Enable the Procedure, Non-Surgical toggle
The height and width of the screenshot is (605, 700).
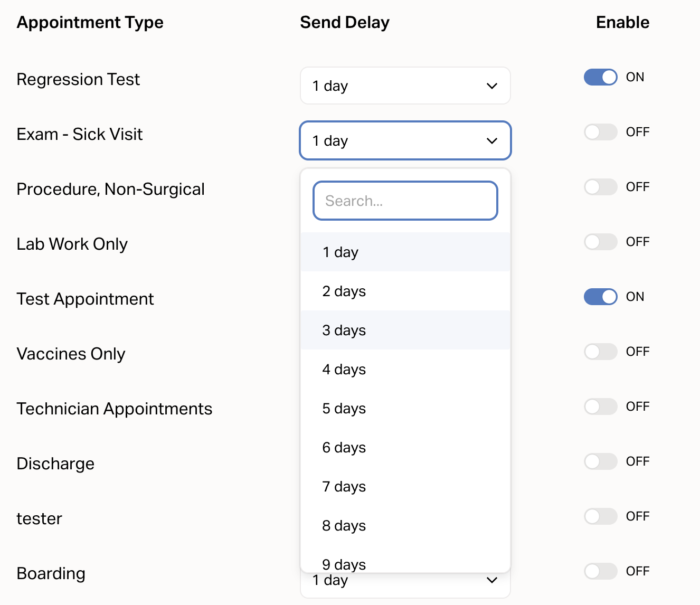pos(600,187)
